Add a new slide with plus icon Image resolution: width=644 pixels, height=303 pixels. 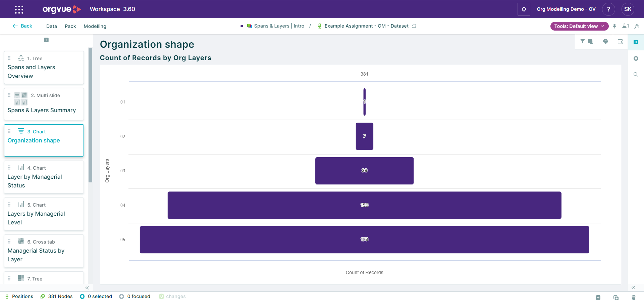46,40
